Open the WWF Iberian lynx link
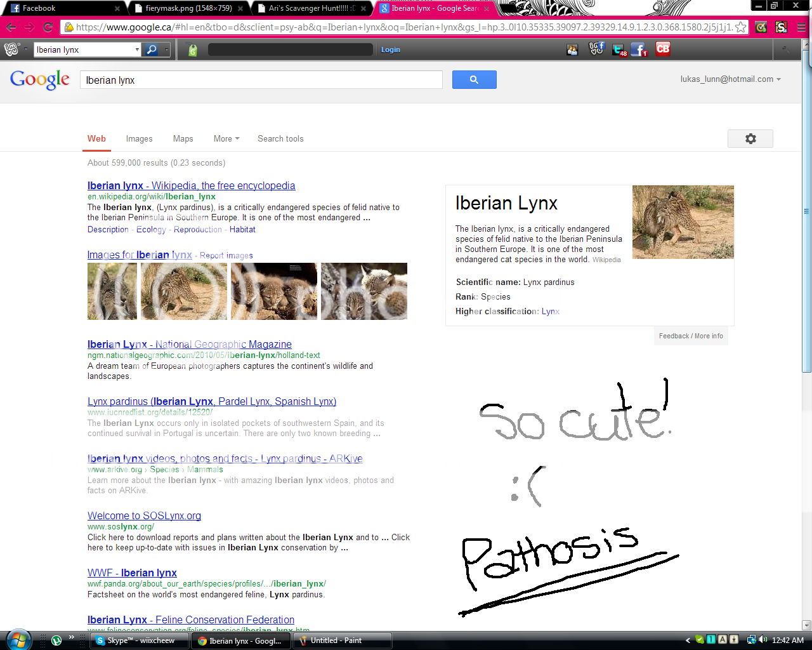The image size is (812, 650). pyautogui.click(x=132, y=573)
